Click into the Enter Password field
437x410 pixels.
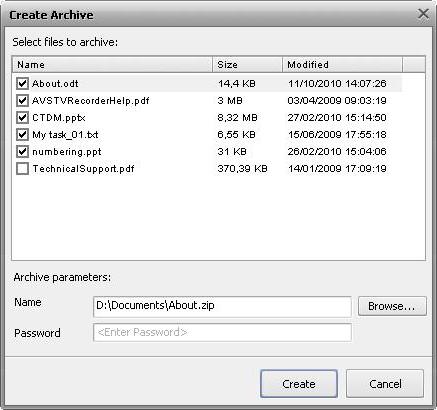coord(222,332)
